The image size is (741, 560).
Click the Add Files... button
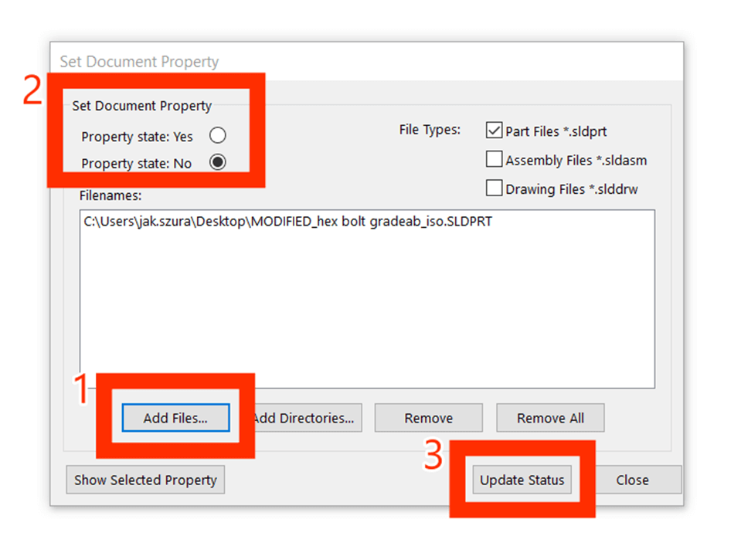(x=175, y=418)
